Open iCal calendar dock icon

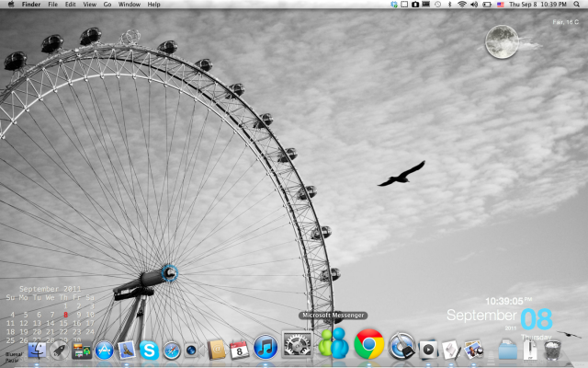click(239, 350)
